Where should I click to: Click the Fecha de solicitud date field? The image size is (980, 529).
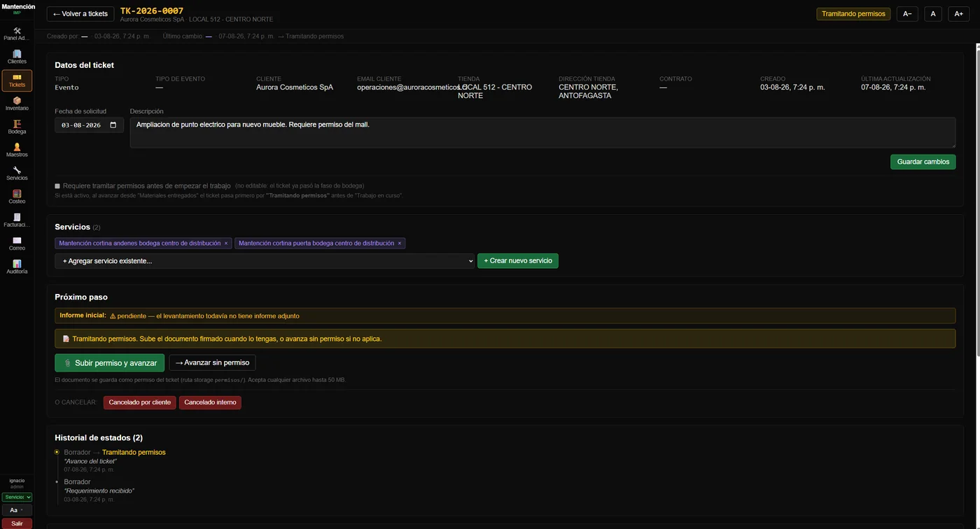89,125
